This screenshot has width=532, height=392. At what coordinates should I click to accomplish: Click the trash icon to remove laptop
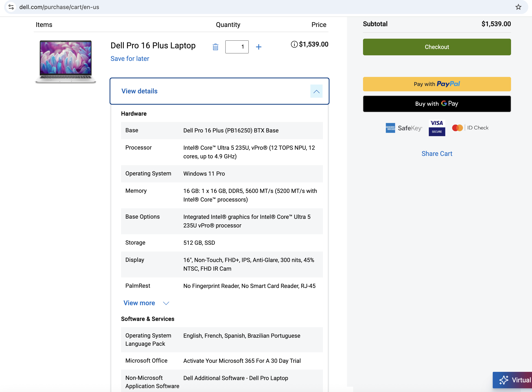coord(215,47)
